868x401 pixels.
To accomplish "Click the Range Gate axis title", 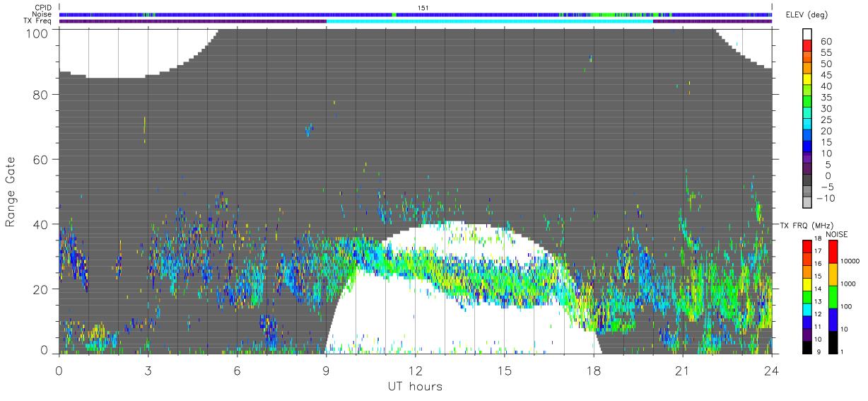I will tap(11, 190).
